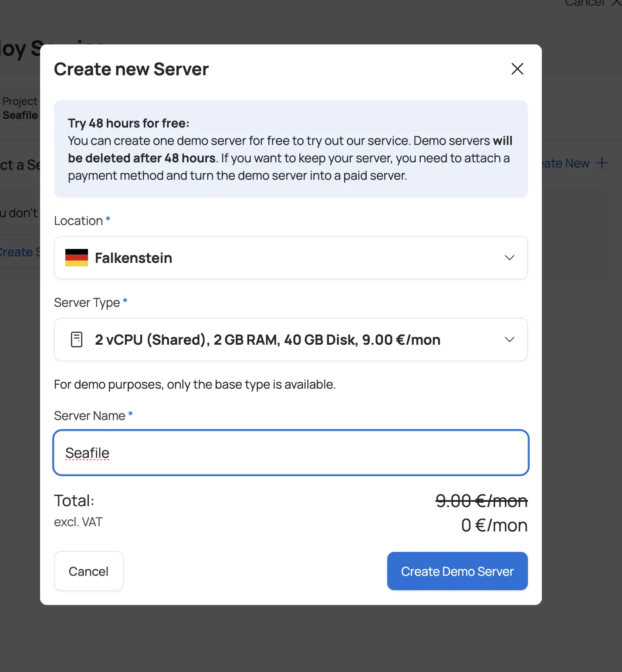This screenshot has width=622, height=672.
Task: Select the Seafile server name text
Action: coord(87,453)
